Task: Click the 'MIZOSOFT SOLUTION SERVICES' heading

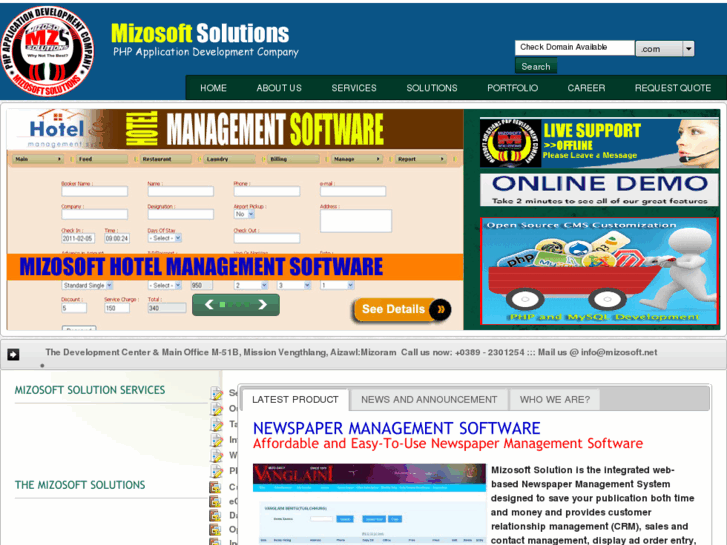Action: point(89,390)
